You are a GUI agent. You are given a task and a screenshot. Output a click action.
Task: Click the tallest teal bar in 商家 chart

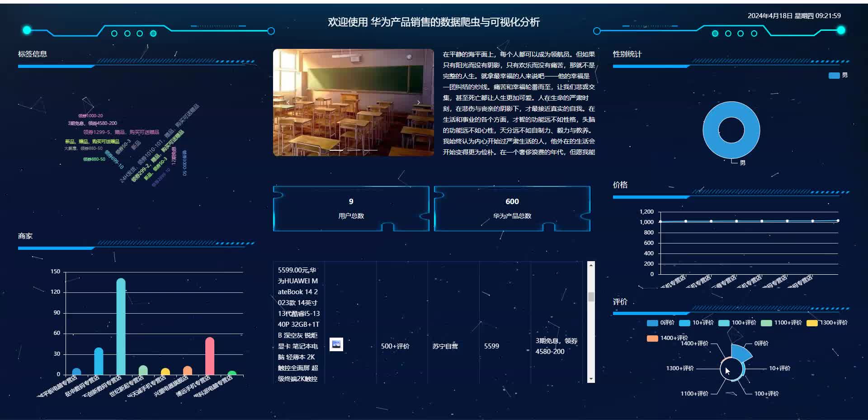(121, 326)
